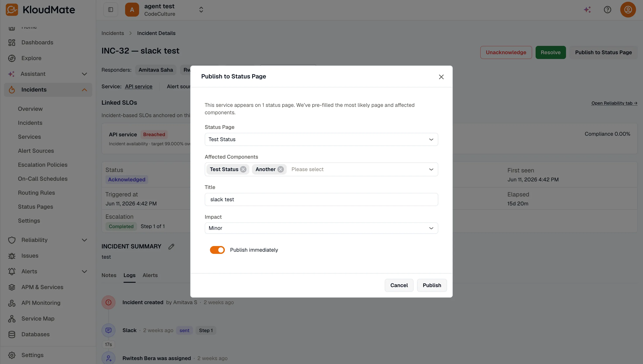The image size is (643, 364).
Task: Click the Slack message log icon
Action: pyautogui.click(x=108, y=331)
